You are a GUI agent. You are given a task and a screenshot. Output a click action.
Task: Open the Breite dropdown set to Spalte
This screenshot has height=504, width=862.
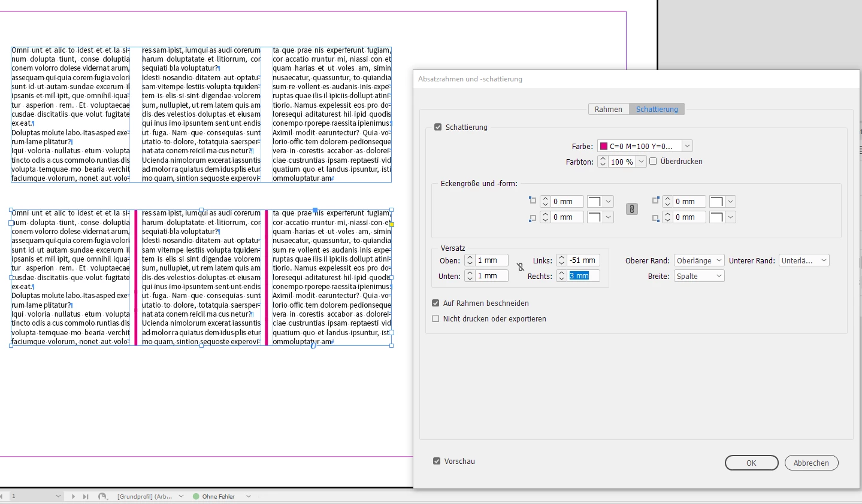click(x=699, y=276)
